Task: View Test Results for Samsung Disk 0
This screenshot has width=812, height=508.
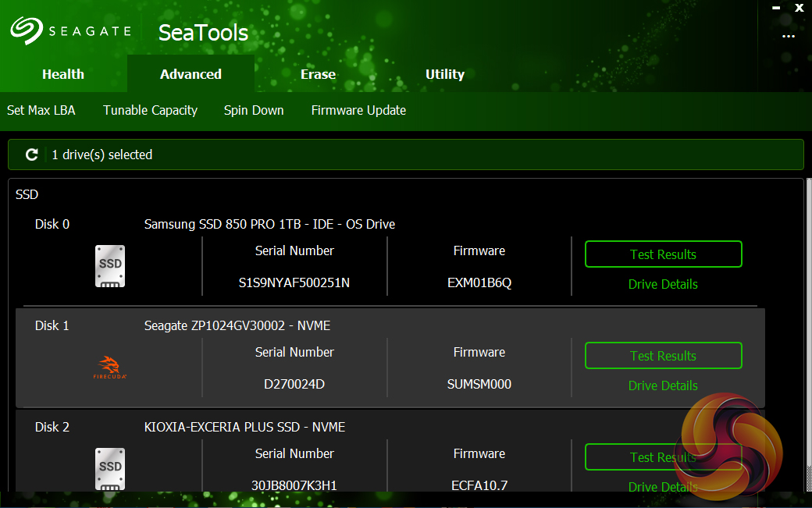Action: click(x=663, y=254)
